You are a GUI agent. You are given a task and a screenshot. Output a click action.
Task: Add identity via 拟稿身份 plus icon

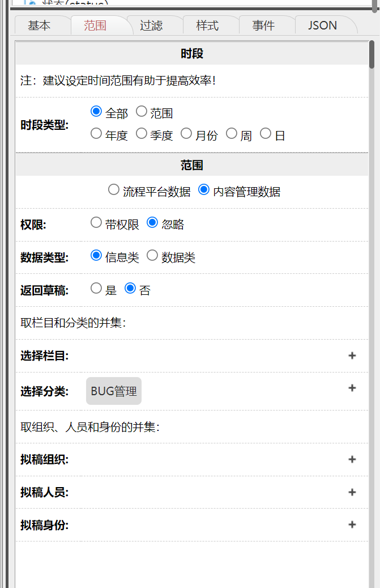352,524
